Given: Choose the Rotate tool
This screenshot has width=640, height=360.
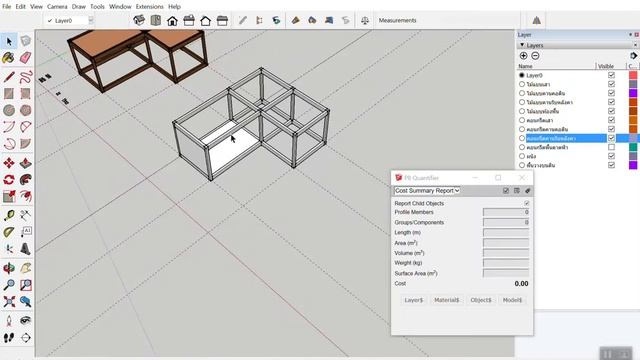Looking at the screenshot, I should click(x=9, y=180).
